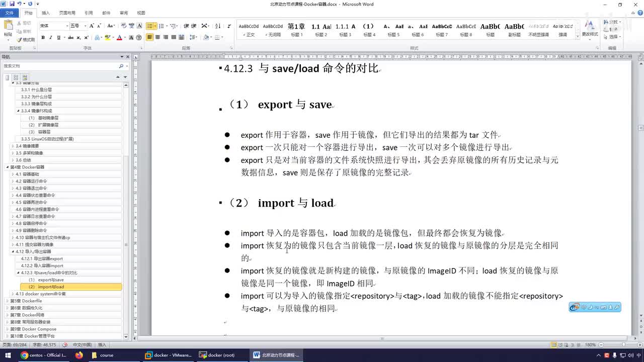Apply the 正文 style
The height and width of the screenshot is (362, 644).
pyautogui.click(x=249, y=30)
